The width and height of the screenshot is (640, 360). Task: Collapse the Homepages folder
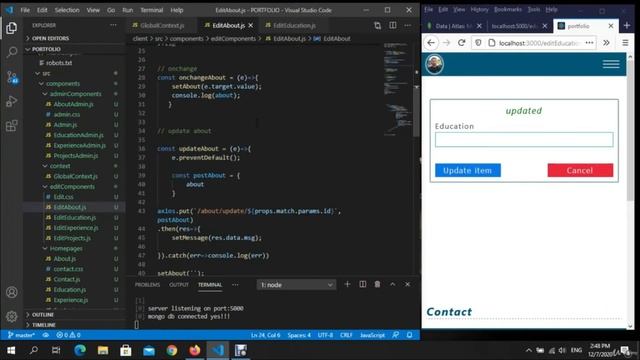click(66, 248)
